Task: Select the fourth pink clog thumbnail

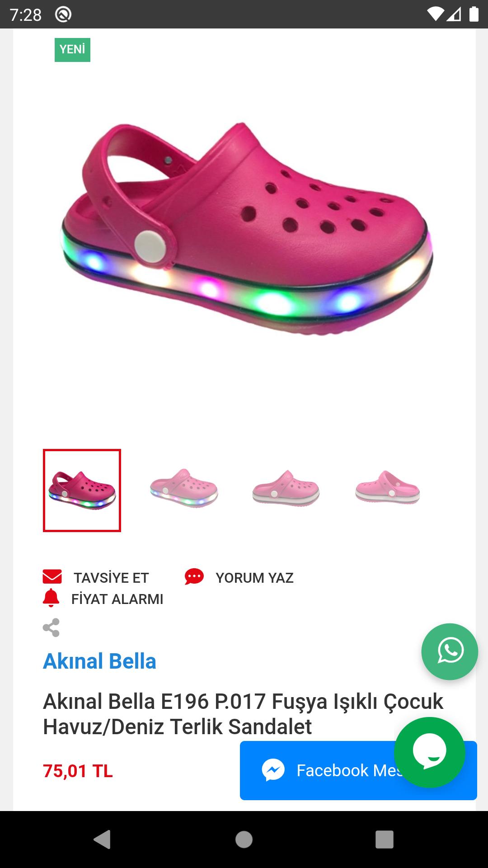Action: (x=388, y=487)
